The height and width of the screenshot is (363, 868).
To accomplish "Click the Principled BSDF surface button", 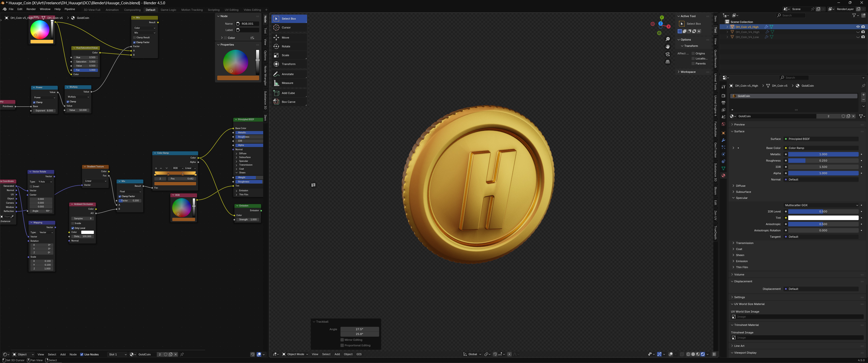I will (821, 139).
